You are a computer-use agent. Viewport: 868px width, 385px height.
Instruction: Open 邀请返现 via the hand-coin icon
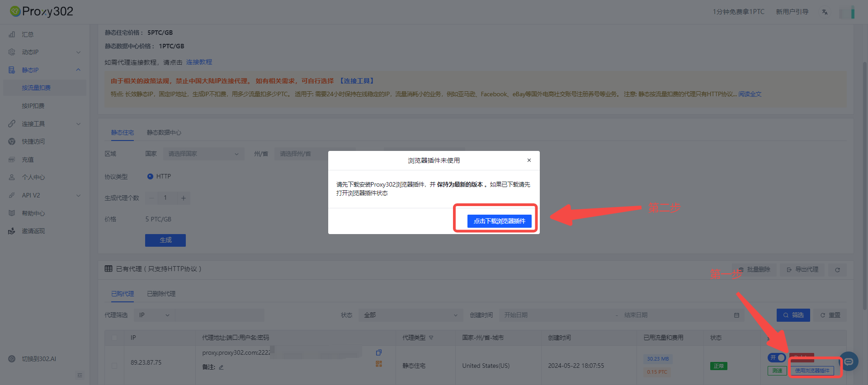(12, 231)
